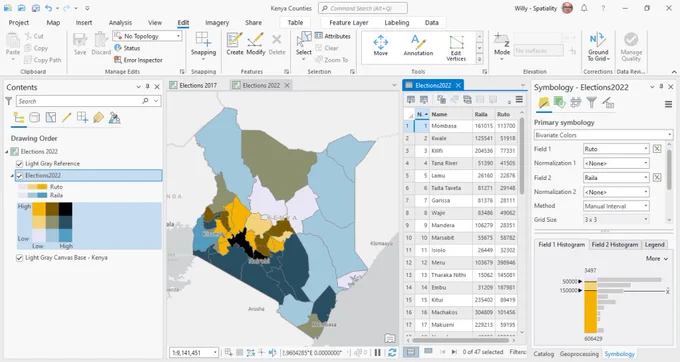Switch to List By Drawing Order icon
Viewport: 680px width, 362px height.
tap(19, 117)
